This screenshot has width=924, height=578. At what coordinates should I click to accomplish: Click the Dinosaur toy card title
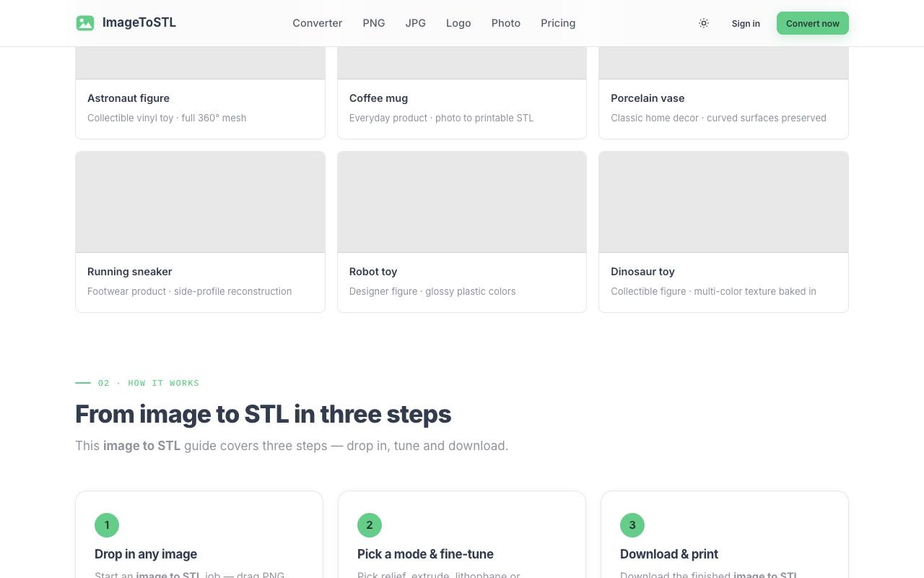642,272
